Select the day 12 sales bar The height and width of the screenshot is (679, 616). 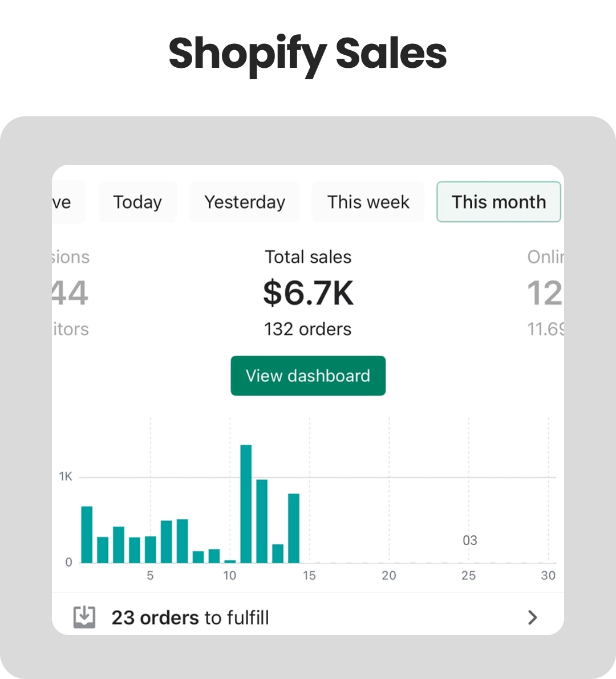pyautogui.click(x=262, y=521)
